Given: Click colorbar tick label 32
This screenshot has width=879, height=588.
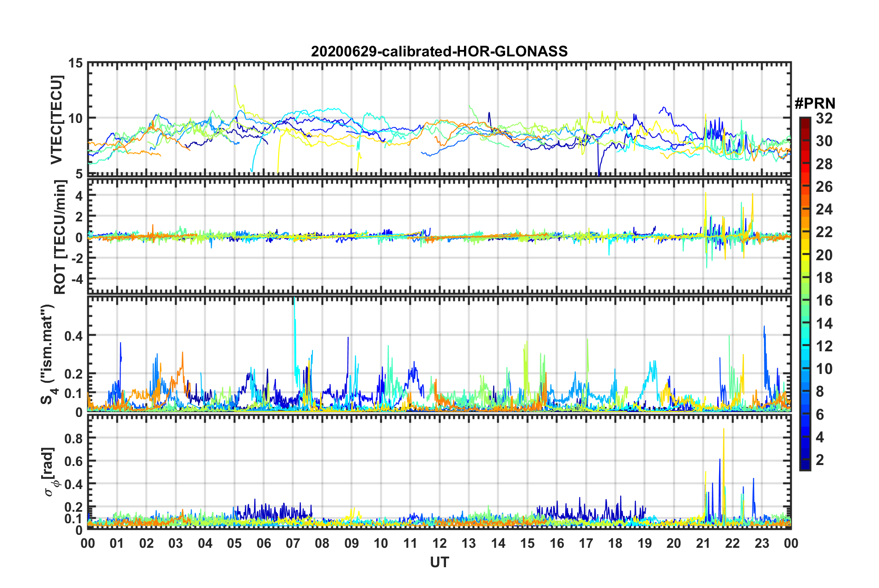Looking at the screenshot, I should point(824,118).
